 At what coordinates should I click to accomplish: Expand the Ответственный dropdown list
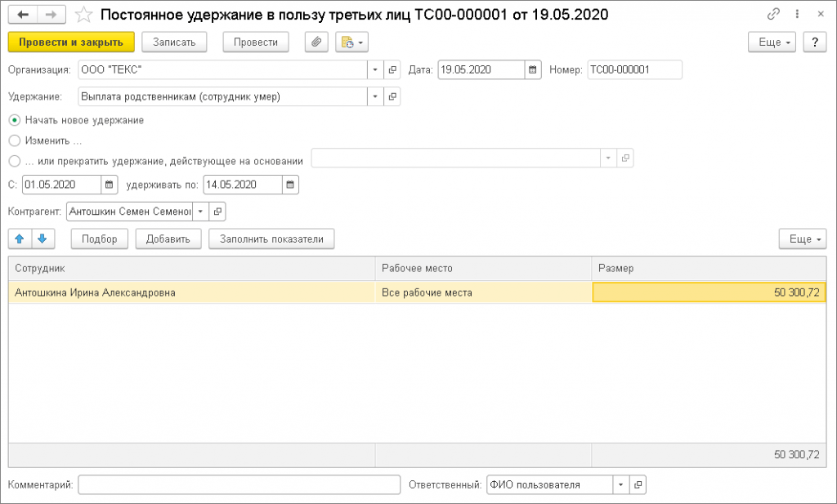click(620, 485)
